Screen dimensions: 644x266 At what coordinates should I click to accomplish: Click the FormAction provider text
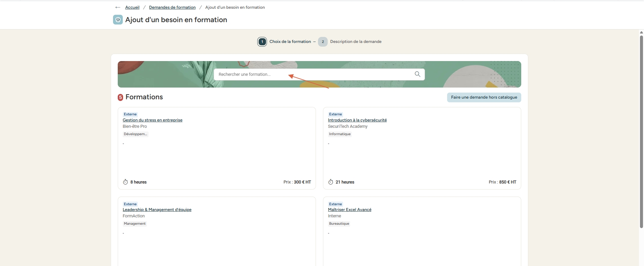click(134, 216)
